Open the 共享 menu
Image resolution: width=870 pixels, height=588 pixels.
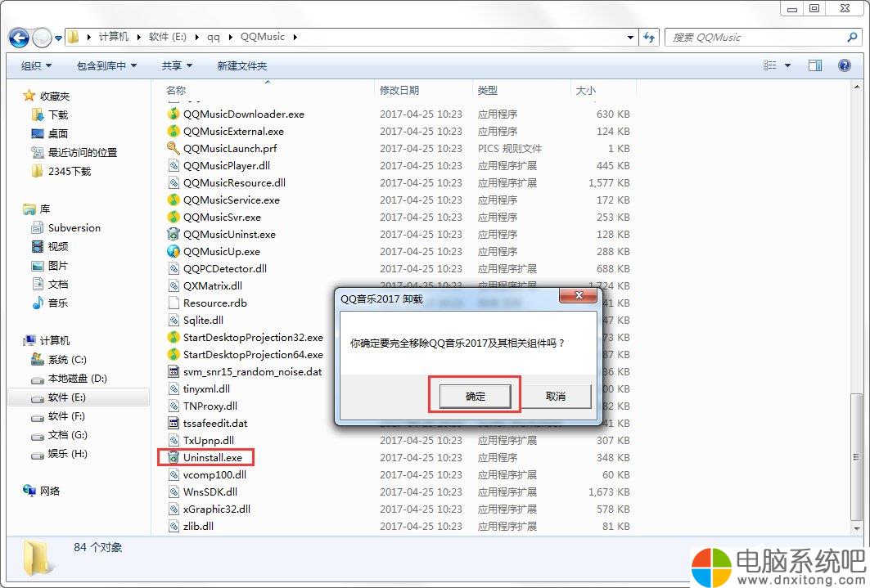click(177, 66)
